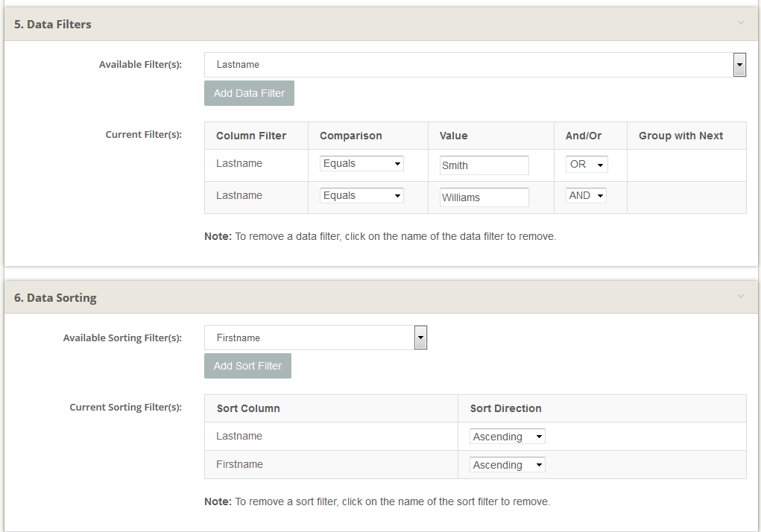Click the 6. Data Sorting section header
Screen dimensions: 761x532
point(56,297)
